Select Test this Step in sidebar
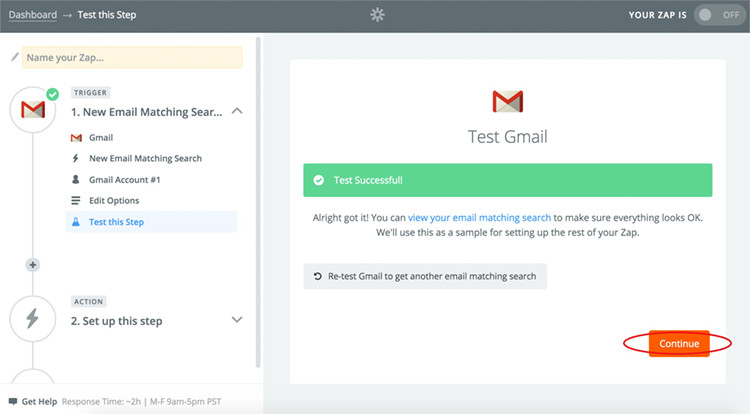This screenshot has width=750, height=414. click(116, 222)
